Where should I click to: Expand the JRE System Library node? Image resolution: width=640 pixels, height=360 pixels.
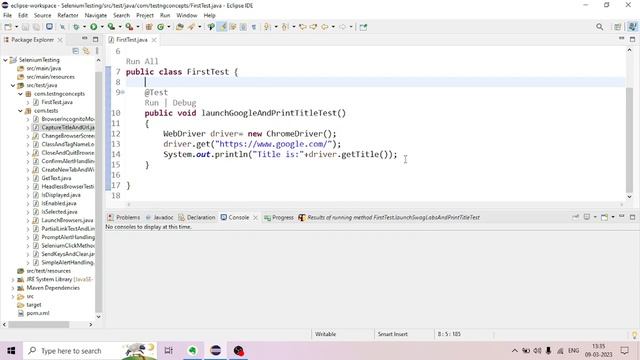(x=13, y=280)
